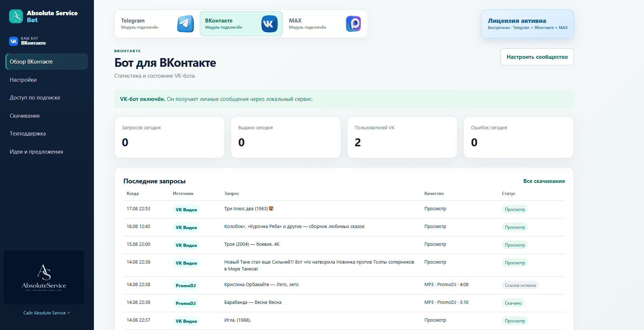Click the 'Ошибок сегодня' stat card

(519, 137)
